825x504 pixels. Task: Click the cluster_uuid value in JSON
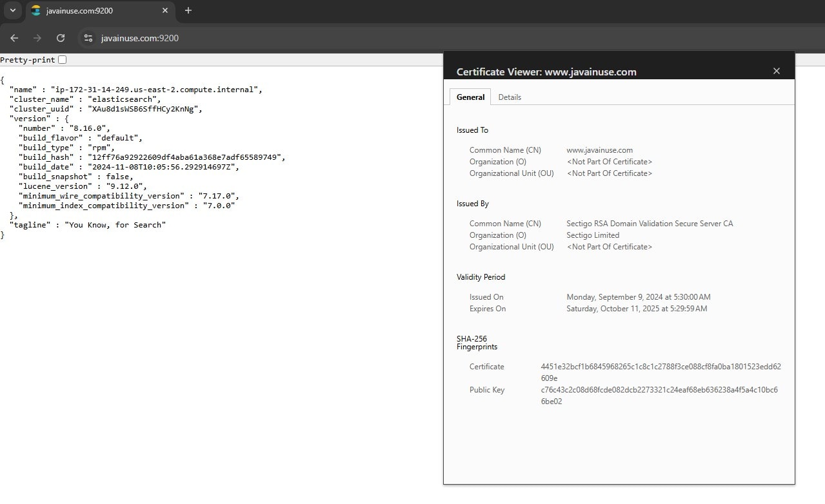click(145, 109)
